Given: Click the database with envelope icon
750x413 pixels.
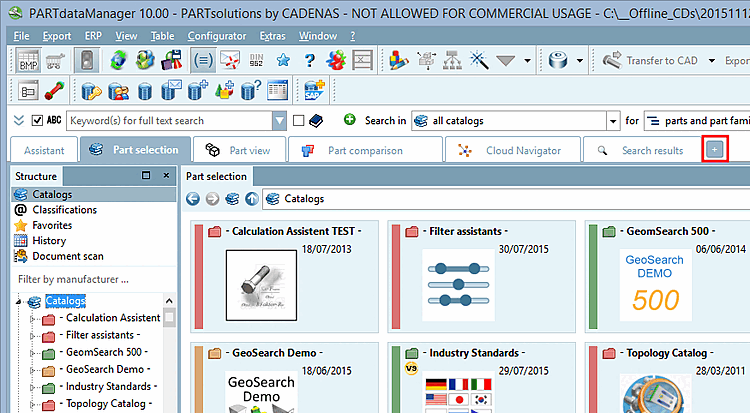Looking at the screenshot, I should click(171, 90).
